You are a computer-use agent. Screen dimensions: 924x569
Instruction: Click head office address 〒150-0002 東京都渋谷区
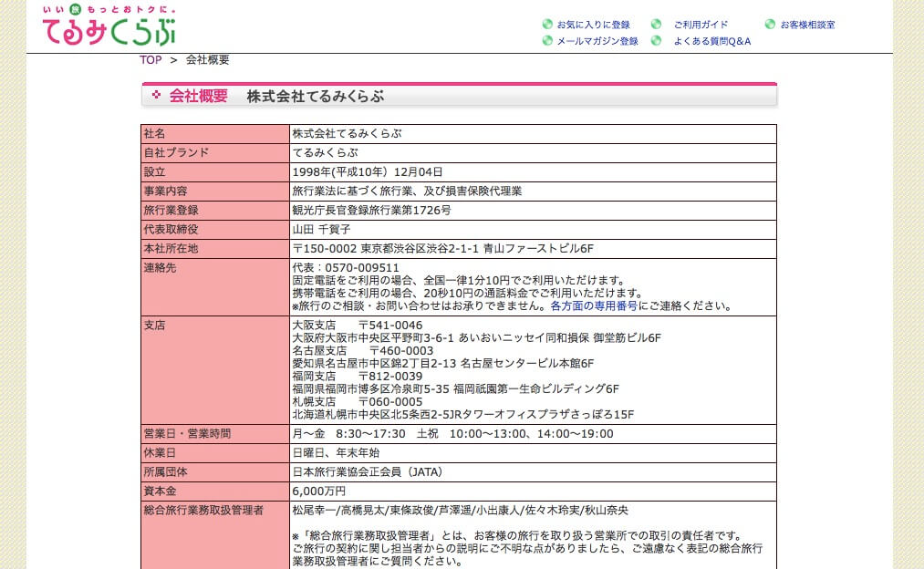443,249
